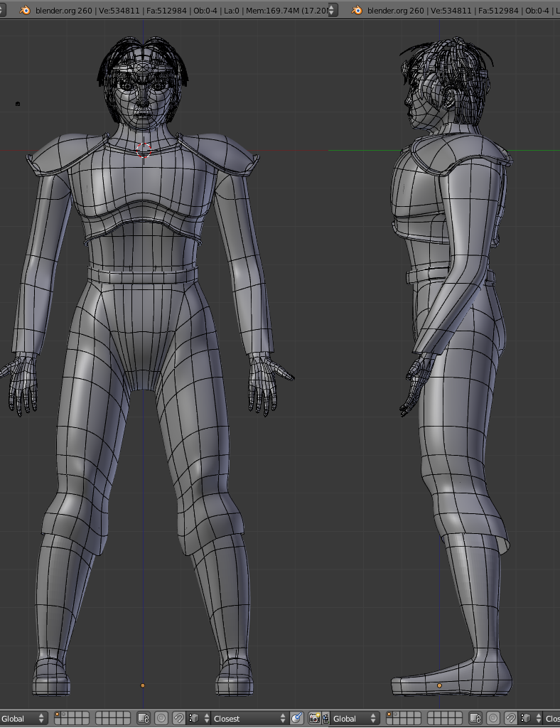Click the Blender logo icon in right header
Image resolution: width=560 pixels, height=728 pixels.
click(357, 11)
